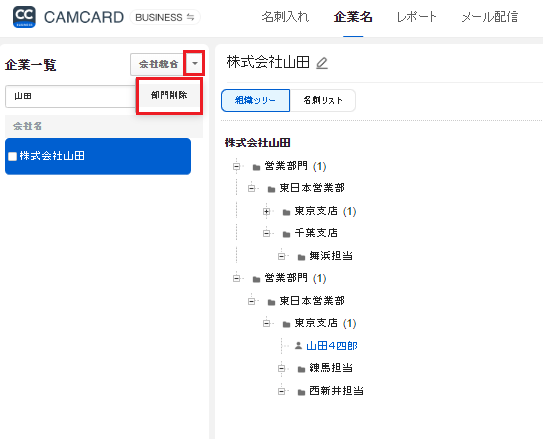Collapse the first 営業部門 (1) node

(237, 167)
